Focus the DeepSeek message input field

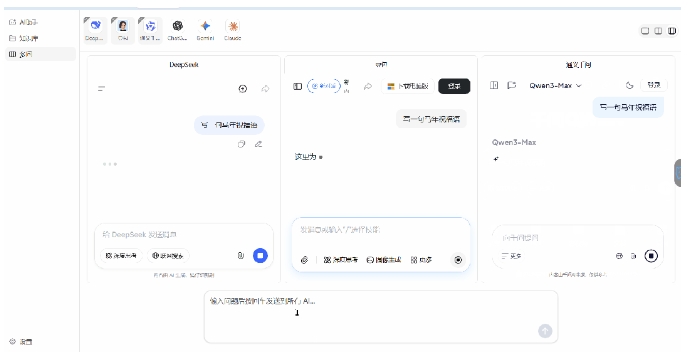183,234
